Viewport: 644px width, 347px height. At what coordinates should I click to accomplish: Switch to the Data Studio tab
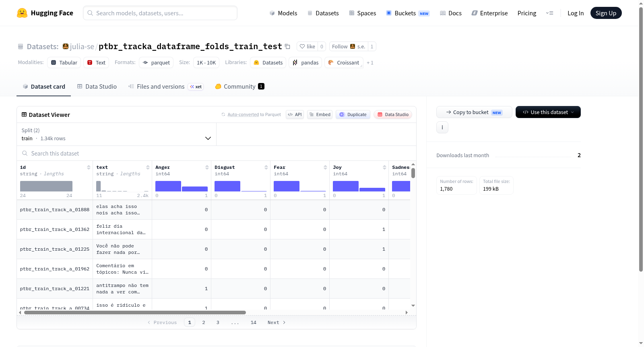click(x=97, y=86)
